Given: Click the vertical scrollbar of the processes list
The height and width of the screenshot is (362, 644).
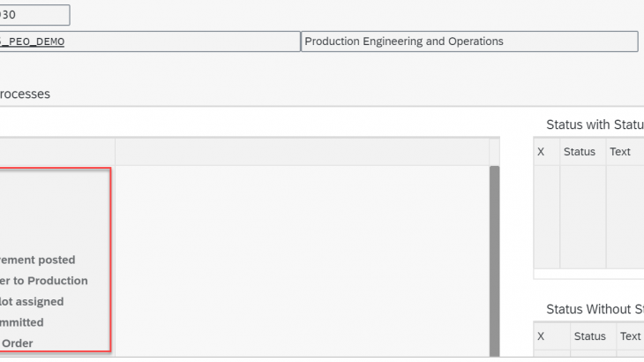Looking at the screenshot, I should pyautogui.click(x=495, y=261).
